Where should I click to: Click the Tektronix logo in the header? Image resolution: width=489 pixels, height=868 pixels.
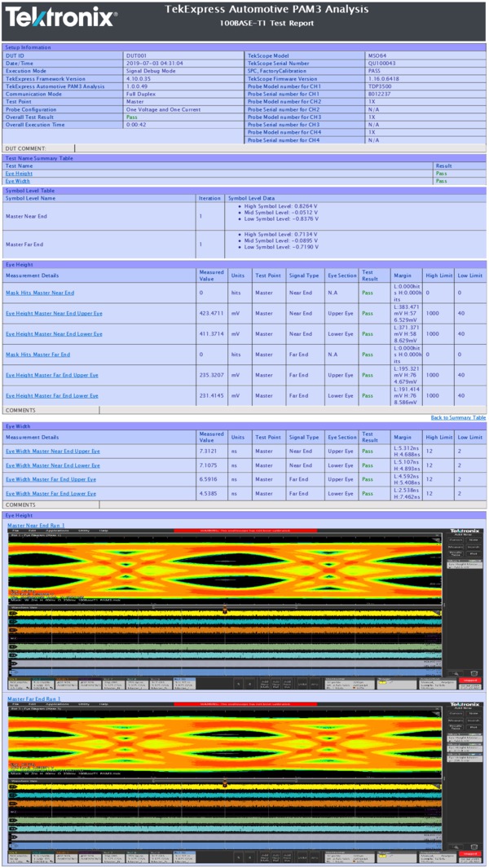tap(61, 17)
